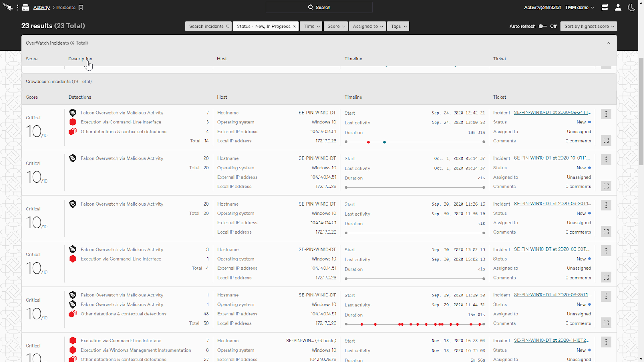Click the top Search bar
The height and width of the screenshot is (362, 644).
click(319, 7)
